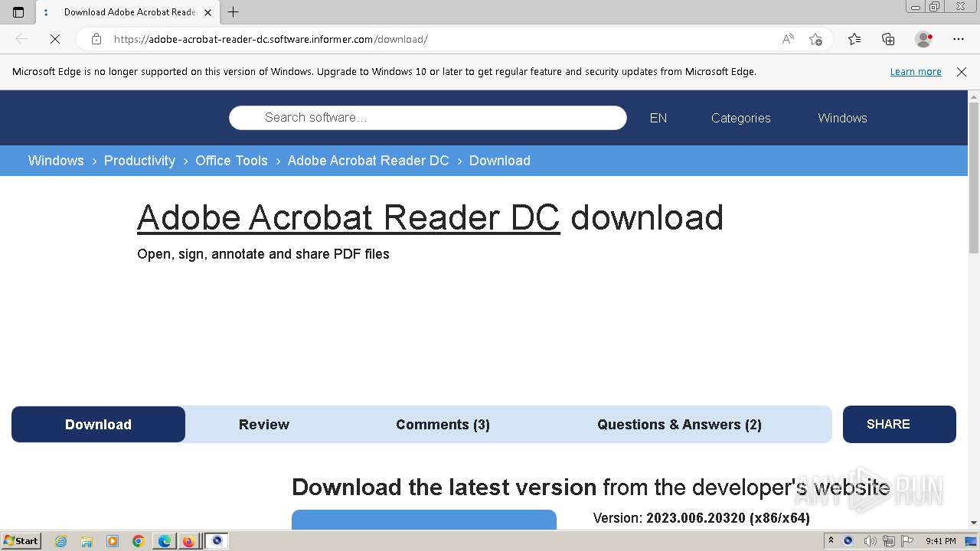
Task: Open the Questions & Answers (2) tab
Action: [x=679, y=425]
